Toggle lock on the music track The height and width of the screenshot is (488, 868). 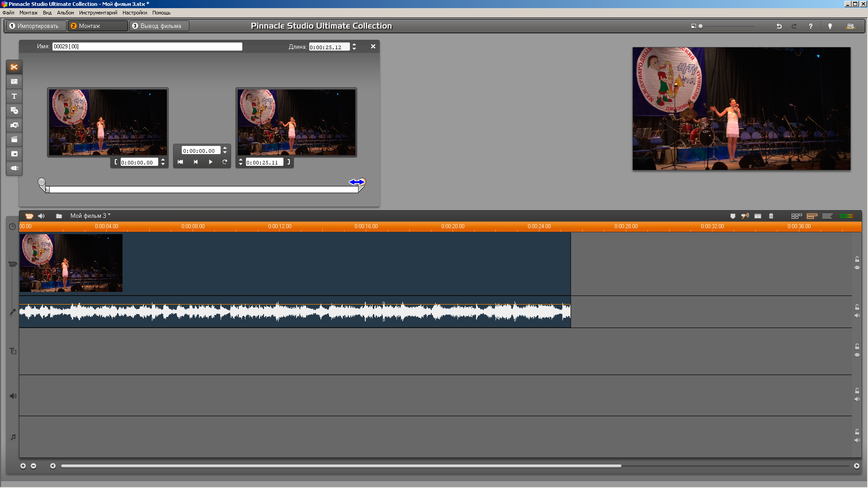[x=857, y=432]
